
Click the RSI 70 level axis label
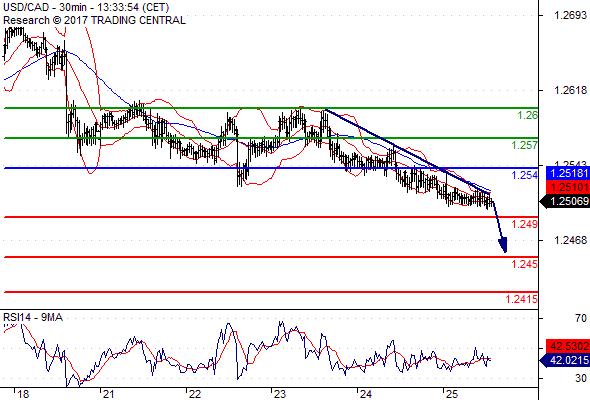(x=581, y=318)
